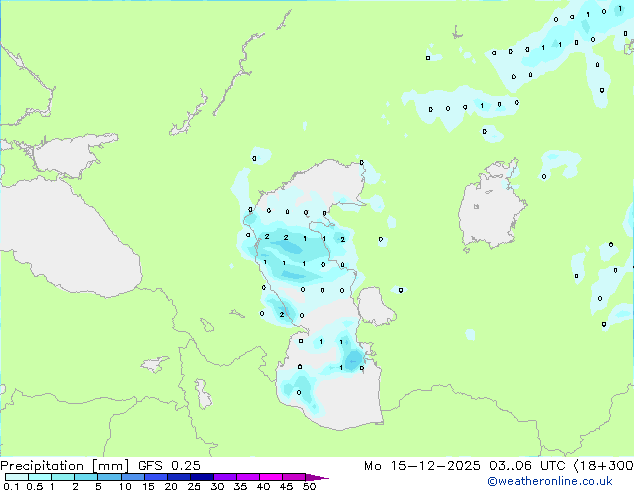Click the 25–30 mm legend color swatch

(x=201, y=477)
